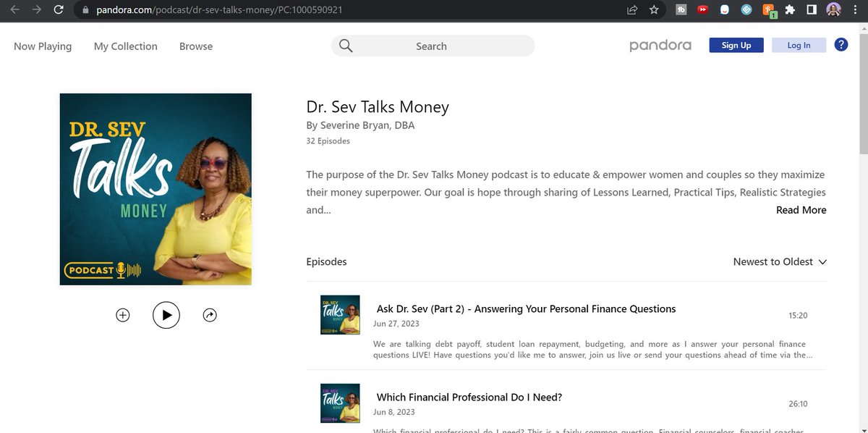
Task: Click the browser forward arrow
Action: pos(36,10)
